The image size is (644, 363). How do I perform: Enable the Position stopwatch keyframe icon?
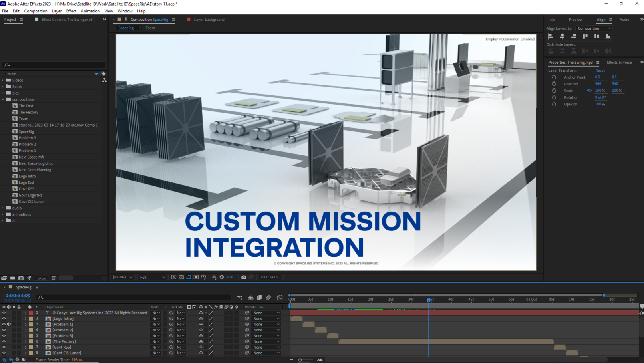554,84
